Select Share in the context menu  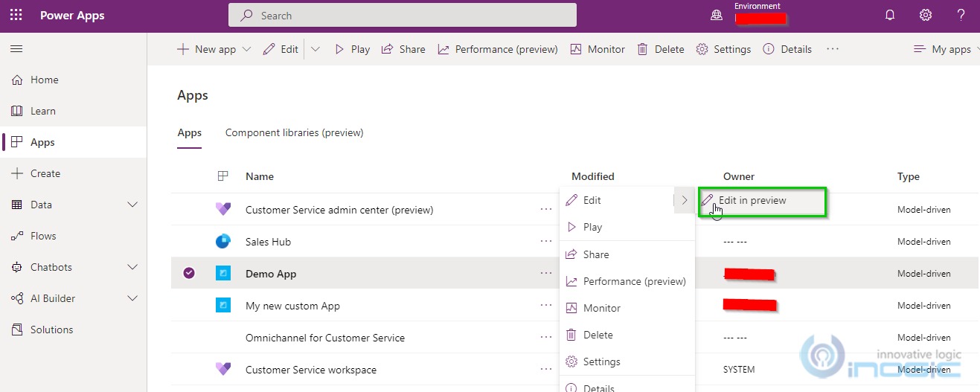coord(595,254)
